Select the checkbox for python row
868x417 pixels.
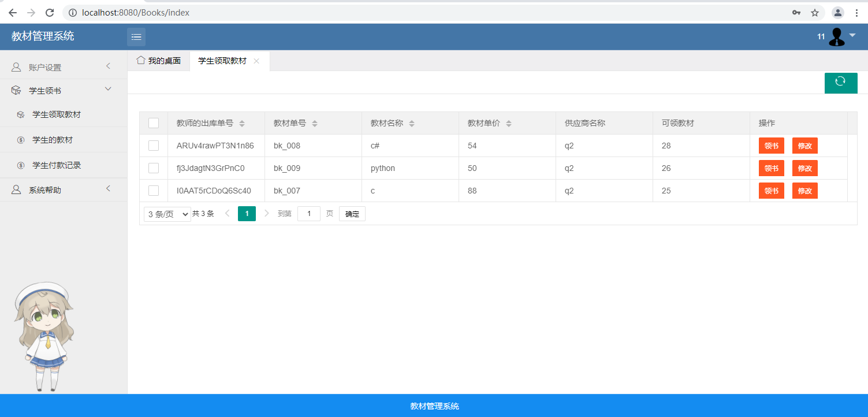click(x=154, y=168)
